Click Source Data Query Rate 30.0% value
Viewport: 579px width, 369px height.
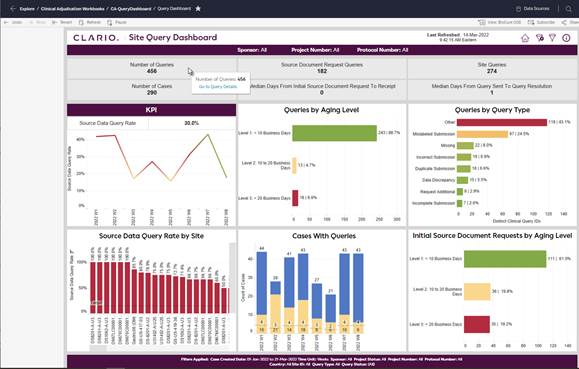click(191, 123)
